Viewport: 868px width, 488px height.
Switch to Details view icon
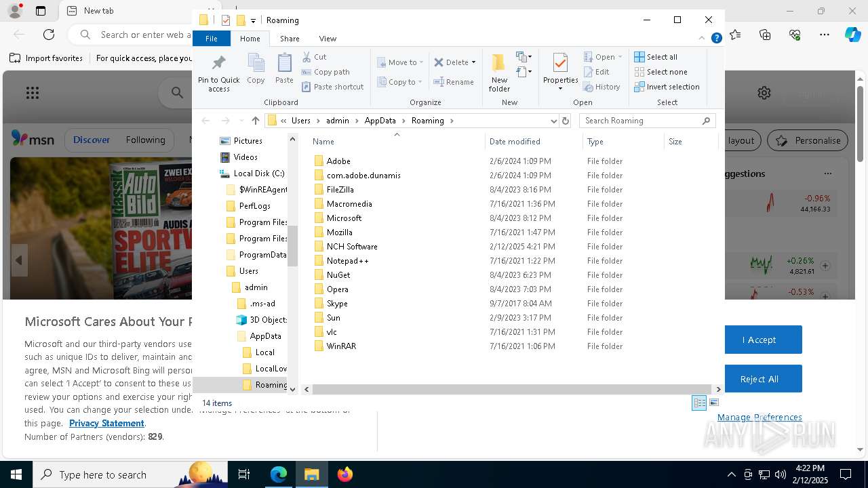pyautogui.click(x=699, y=403)
